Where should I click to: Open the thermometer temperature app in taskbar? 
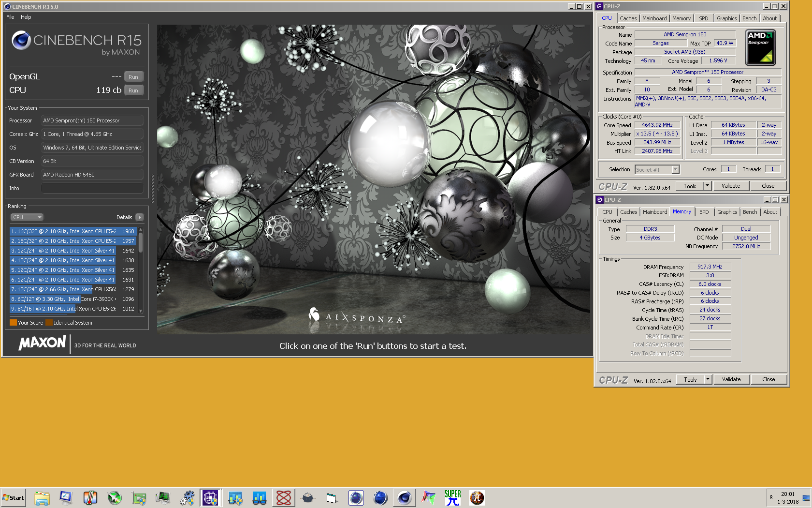pos(90,498)
